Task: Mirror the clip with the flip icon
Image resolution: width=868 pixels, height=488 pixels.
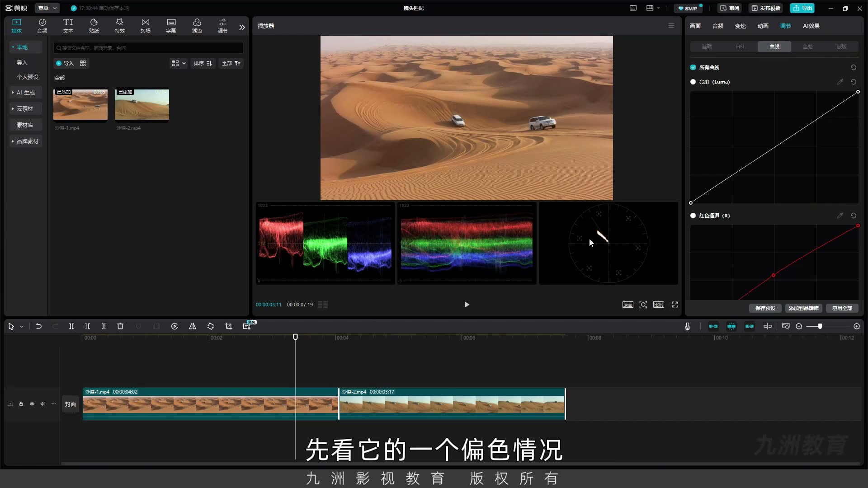Action: pyautogui.click(x=193, y=326)
